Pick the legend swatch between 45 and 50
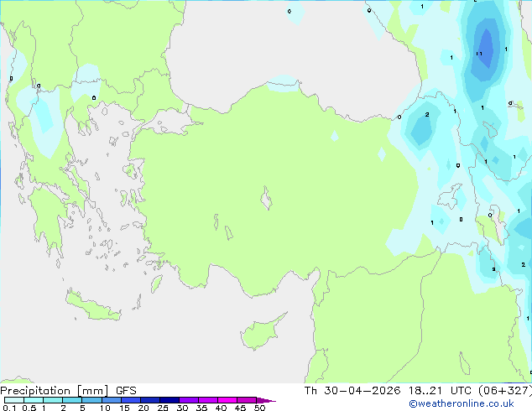The width and height of the screenshot is (532, 411). click(x=247, y=400)
